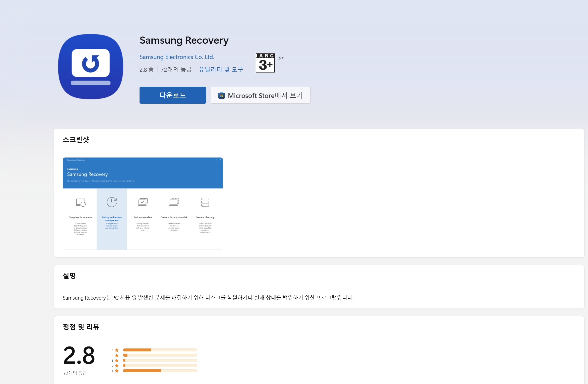Image resolution: width=588 pixels, height=384 pixels.
Task: Open the Samsung Electronics Co. Ltd. publisher page
Action: pyautogui.click(x=176, y=57)
